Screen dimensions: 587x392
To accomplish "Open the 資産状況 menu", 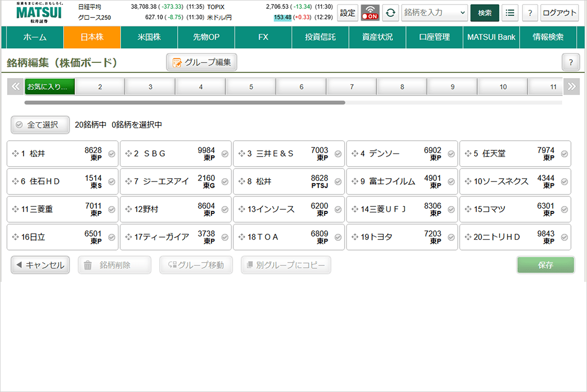I will (377, 37).
